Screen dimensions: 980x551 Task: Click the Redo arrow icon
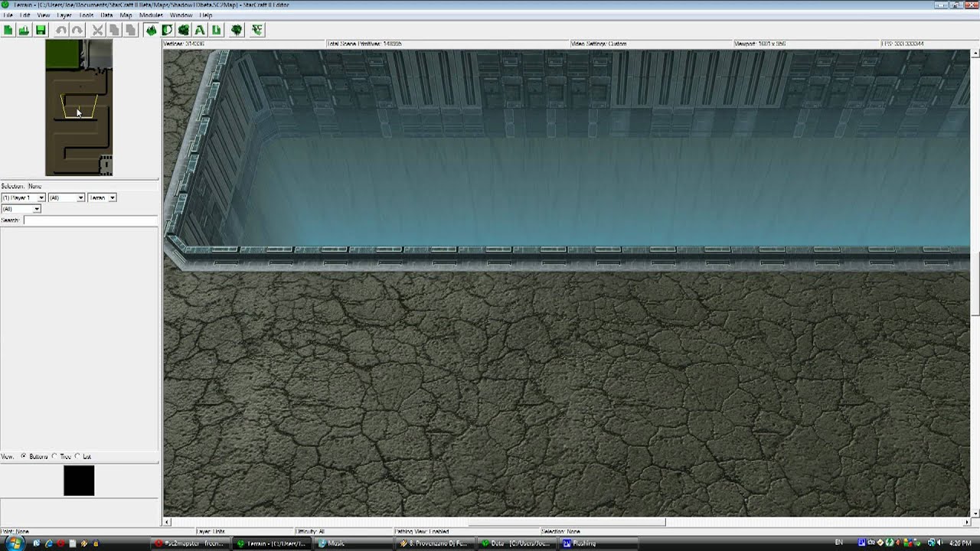(77, 30)
